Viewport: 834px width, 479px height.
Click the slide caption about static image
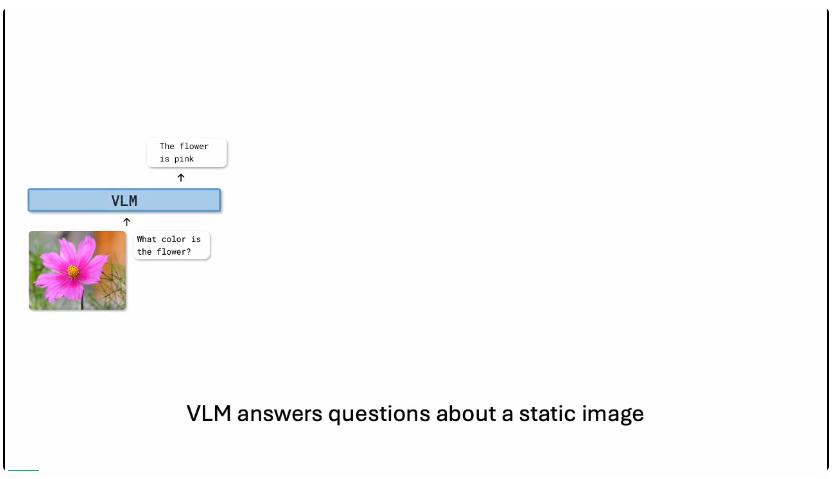pos(415,413)
